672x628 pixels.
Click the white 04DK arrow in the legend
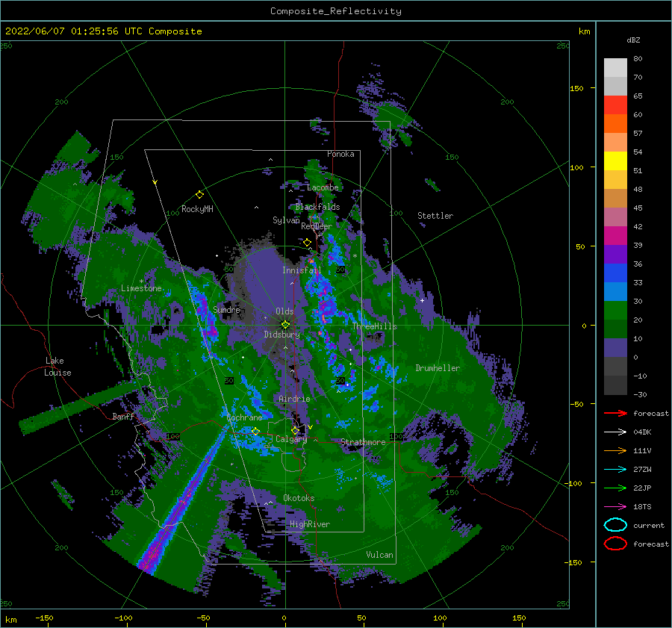(615, 432)
